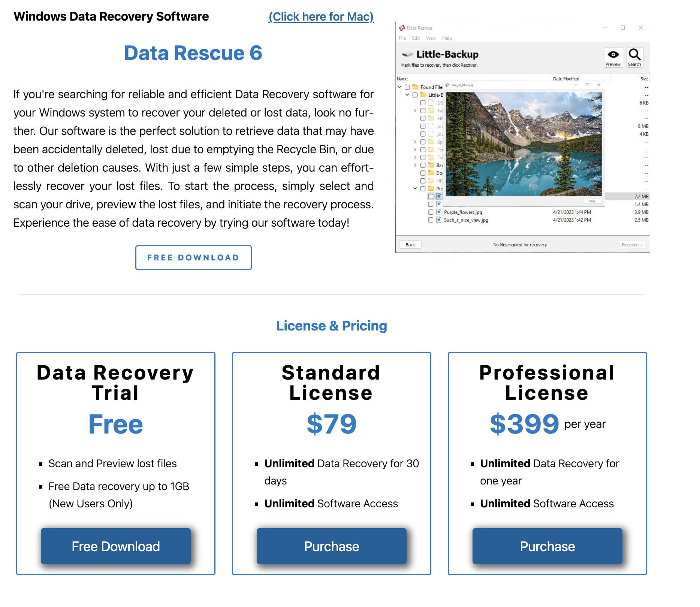Click Purchase under Standard License
The width and height of the screenshot is (700, 607).
pyautogui.click(x=332, y=546)
